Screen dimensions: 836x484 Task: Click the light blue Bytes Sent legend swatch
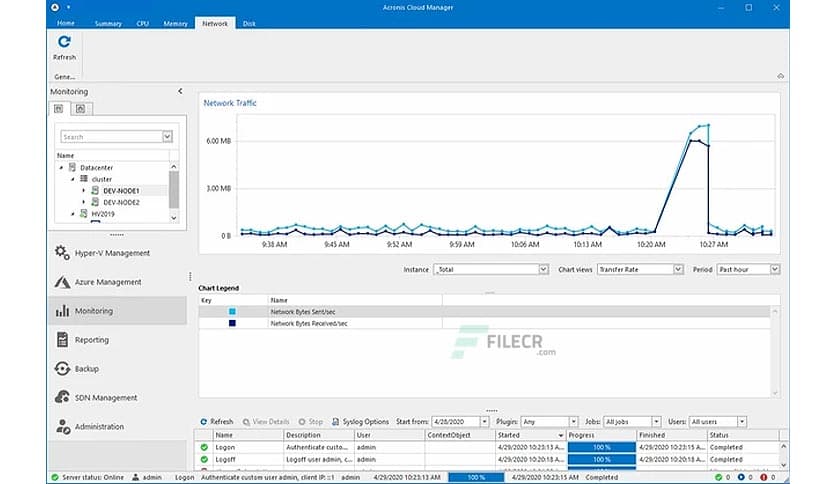232,311
